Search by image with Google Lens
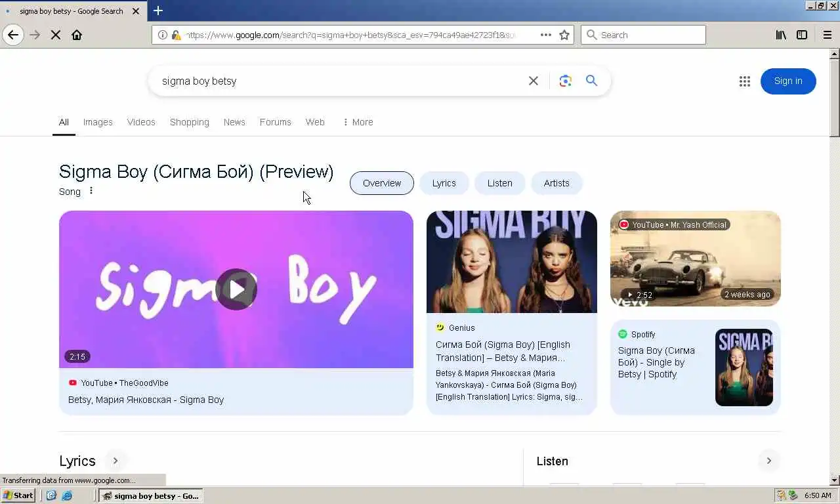 (x=565, y=81)
